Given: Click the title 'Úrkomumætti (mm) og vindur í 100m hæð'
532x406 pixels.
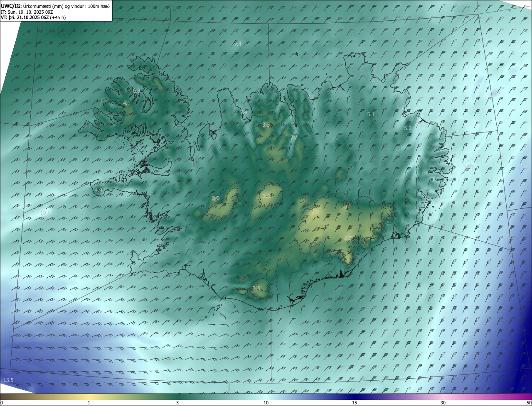Looking at the screenshot, I should tap(66, 6).
